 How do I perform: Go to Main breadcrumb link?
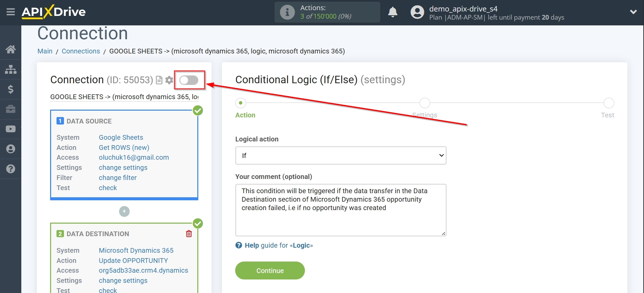(45, 51)
